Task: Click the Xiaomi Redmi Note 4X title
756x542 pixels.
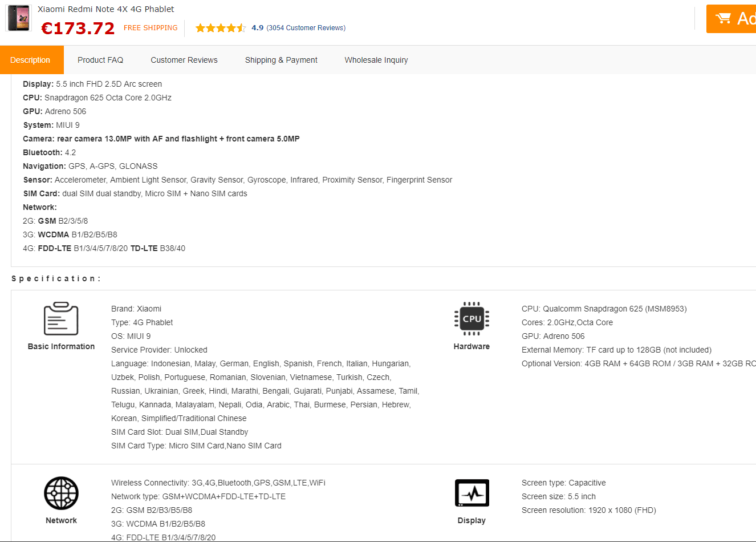Action: 106,9
